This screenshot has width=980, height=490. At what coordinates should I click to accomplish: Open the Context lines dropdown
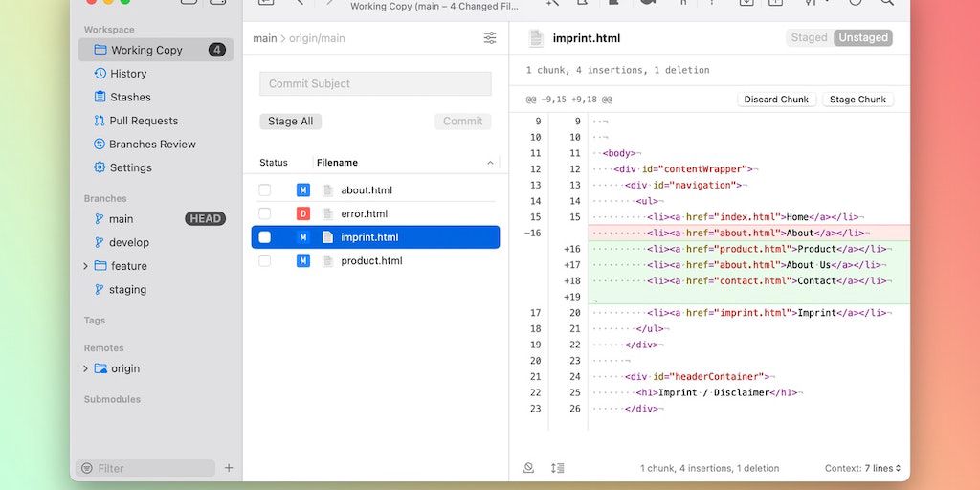coord(862,469)
